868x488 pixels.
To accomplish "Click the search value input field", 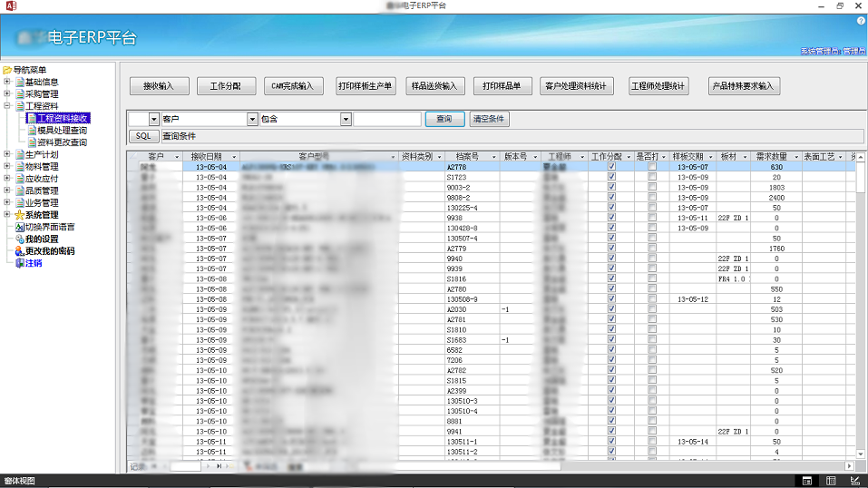I will click(387, 119).
